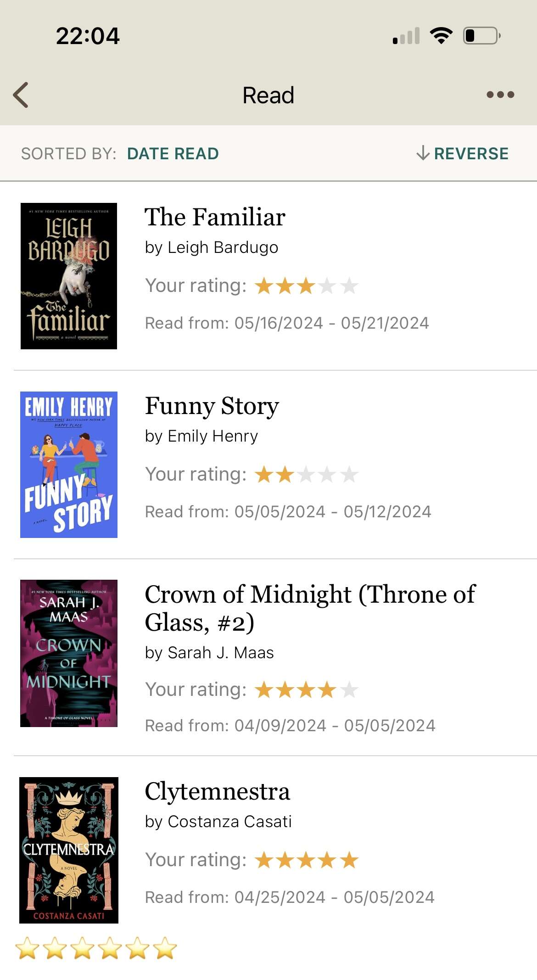Tap the back arrow icon
The image size is (537, 980).
pos(21,95)
